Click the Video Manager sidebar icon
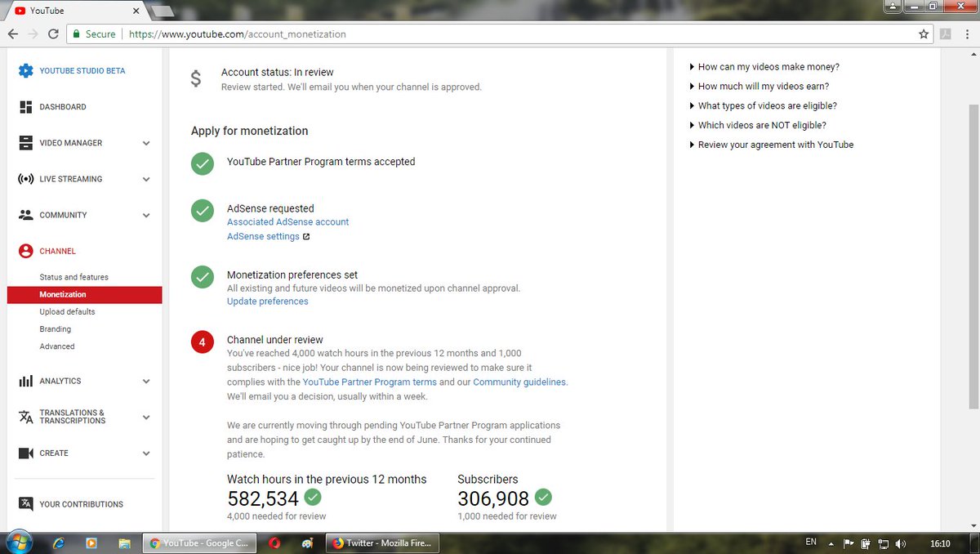Screen dimensions: 980x554 pyautogui.click(x=25, y=143)
